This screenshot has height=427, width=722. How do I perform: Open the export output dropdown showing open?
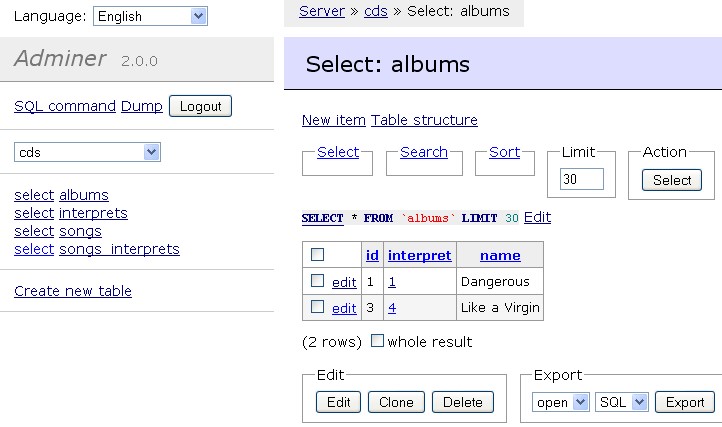(x=560, y=402)
